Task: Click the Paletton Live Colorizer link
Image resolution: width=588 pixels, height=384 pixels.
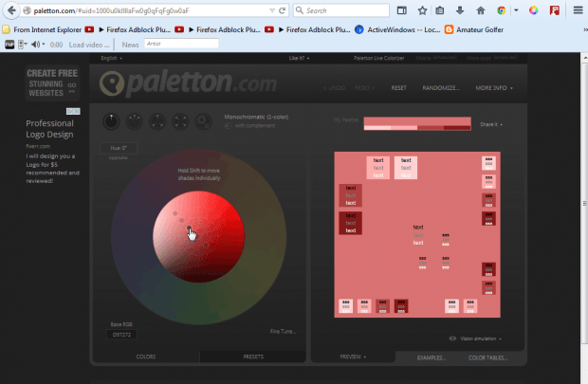Action: [x=378, y=58]
